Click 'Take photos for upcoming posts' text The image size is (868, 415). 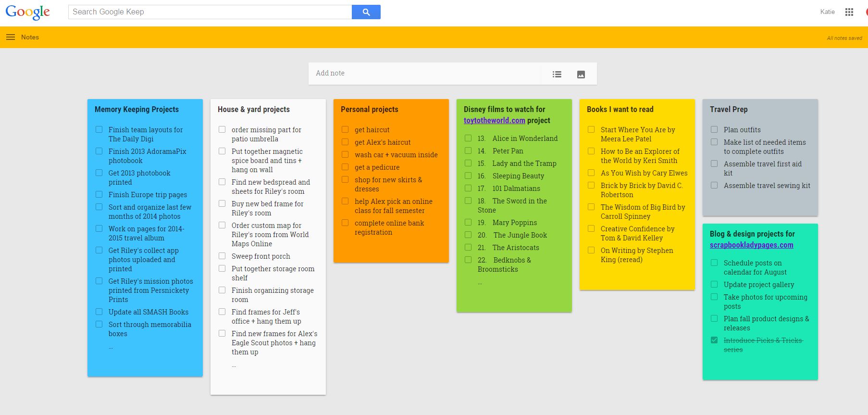coord(766,302)
